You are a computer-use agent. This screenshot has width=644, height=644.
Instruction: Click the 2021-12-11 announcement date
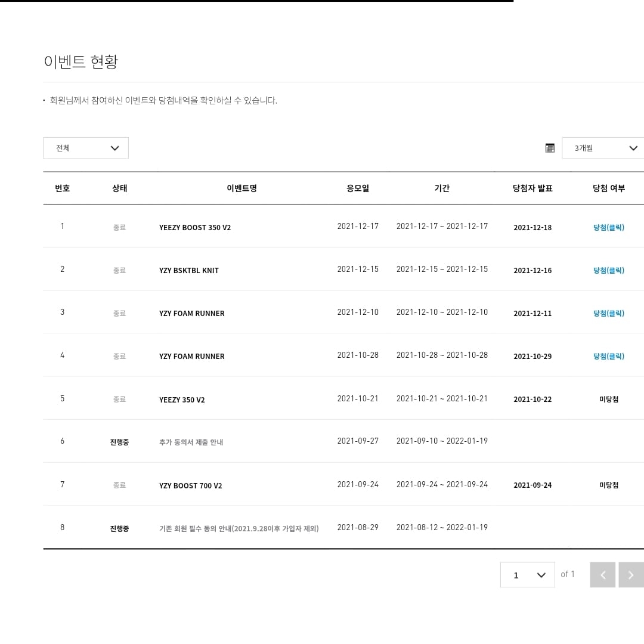tap(532, 314)
